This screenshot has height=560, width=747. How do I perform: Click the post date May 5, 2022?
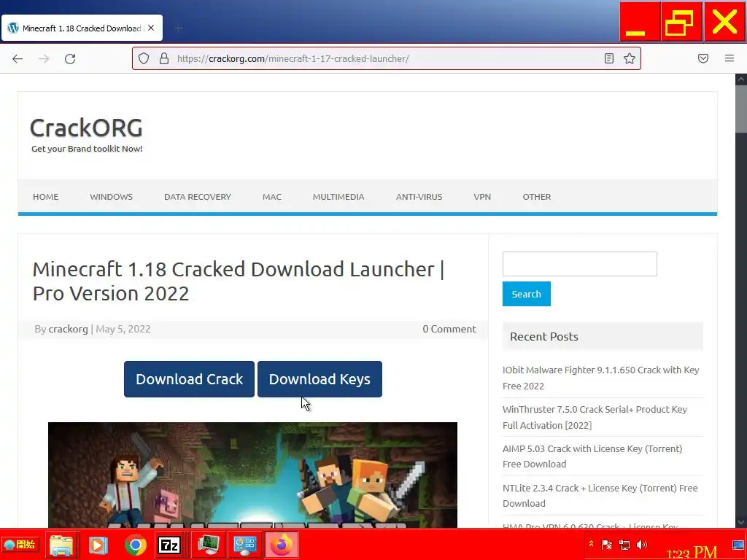(x=123, y=329)
